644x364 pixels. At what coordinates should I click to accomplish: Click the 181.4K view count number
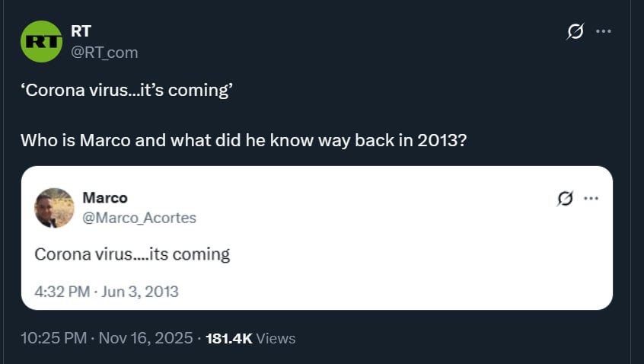(x=229, y=338)
